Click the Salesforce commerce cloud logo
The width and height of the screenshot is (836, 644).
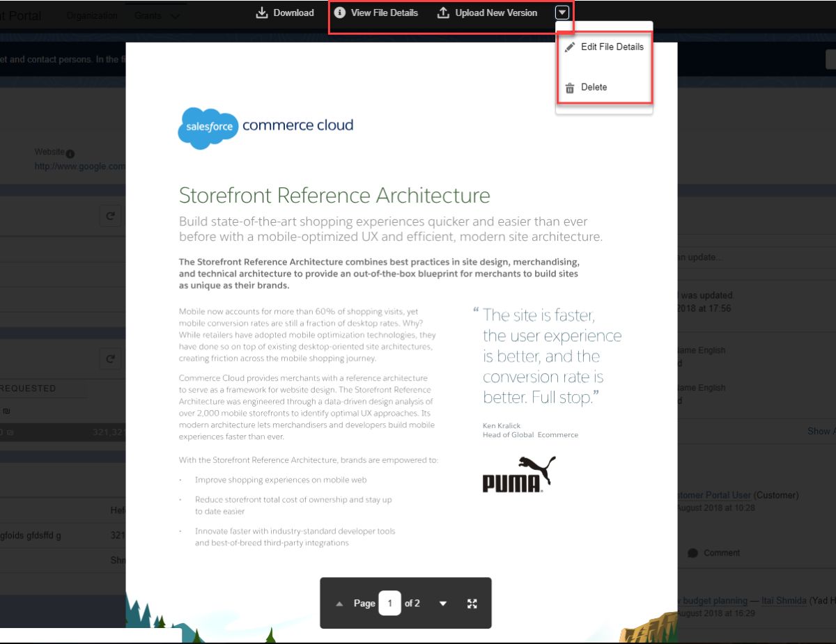point(265,127)
